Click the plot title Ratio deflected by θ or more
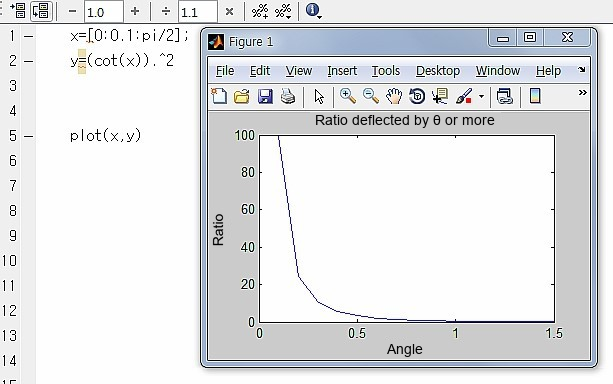613x384 pixels. (x=405, y=120)
